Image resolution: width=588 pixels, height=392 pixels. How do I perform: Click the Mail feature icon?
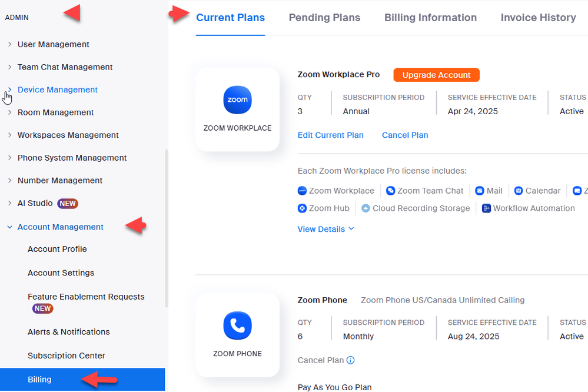pyautogui.click(x=480, y=191)
